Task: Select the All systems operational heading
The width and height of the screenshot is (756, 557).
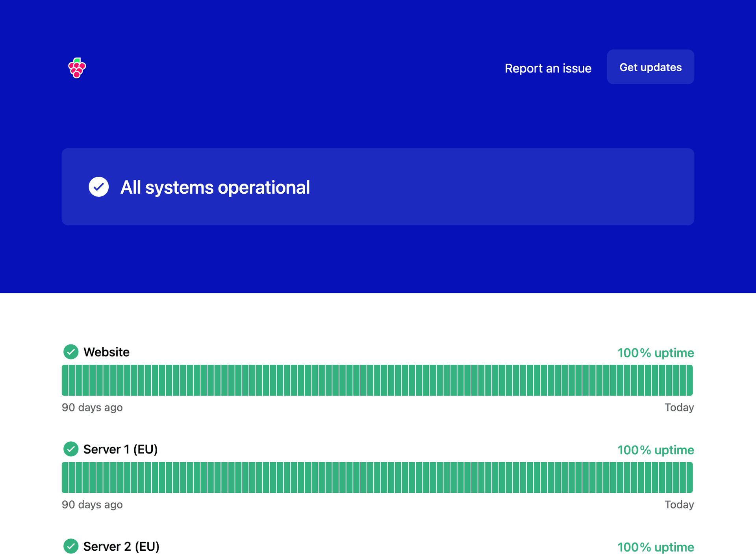Action: click(x=215, y=187)
